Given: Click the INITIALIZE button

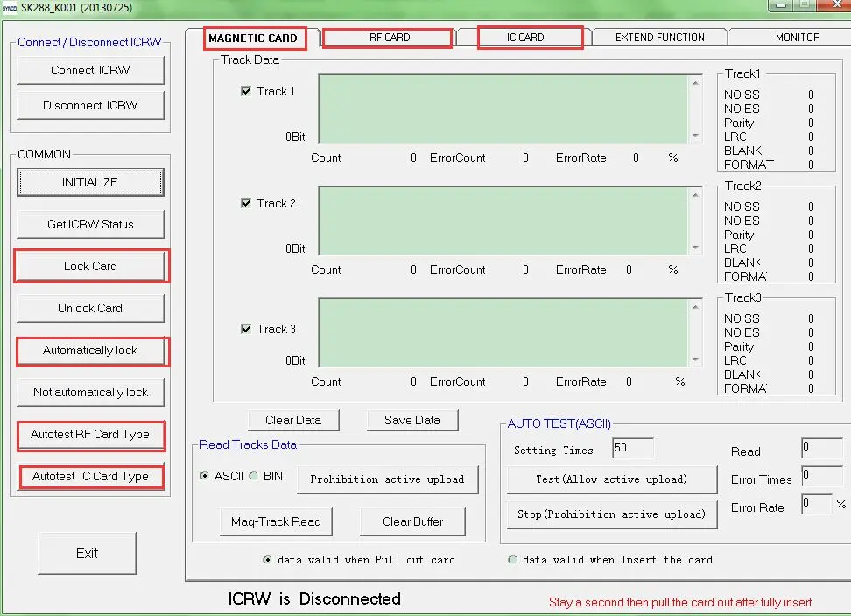Looking at the screenshot, I should [x=90, y=182].
